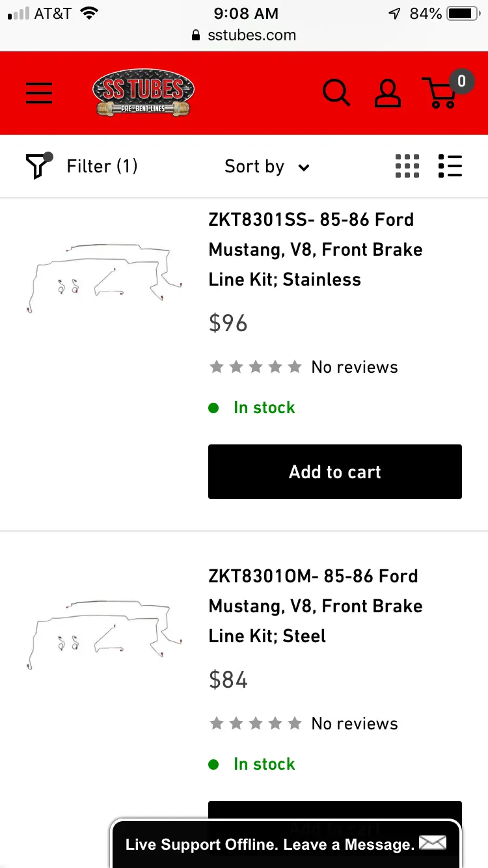This screenshot has width=488, height=868.
Task: Switch to list view layout
Action: [450, 166]
